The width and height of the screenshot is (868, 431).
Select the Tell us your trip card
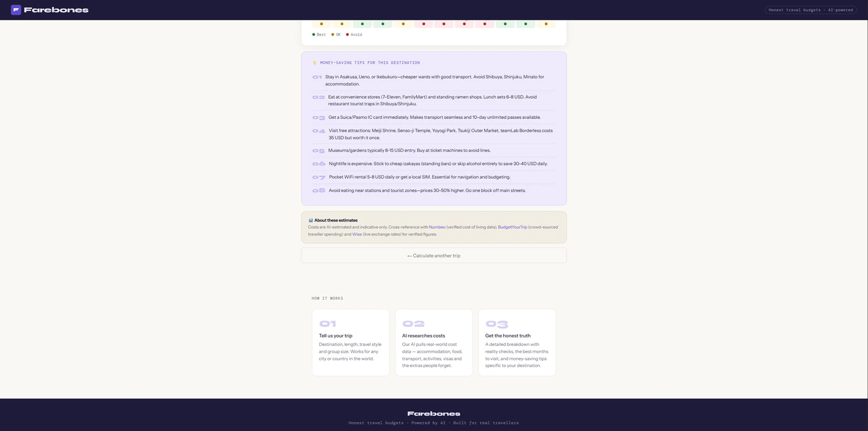tap(351, 342)
